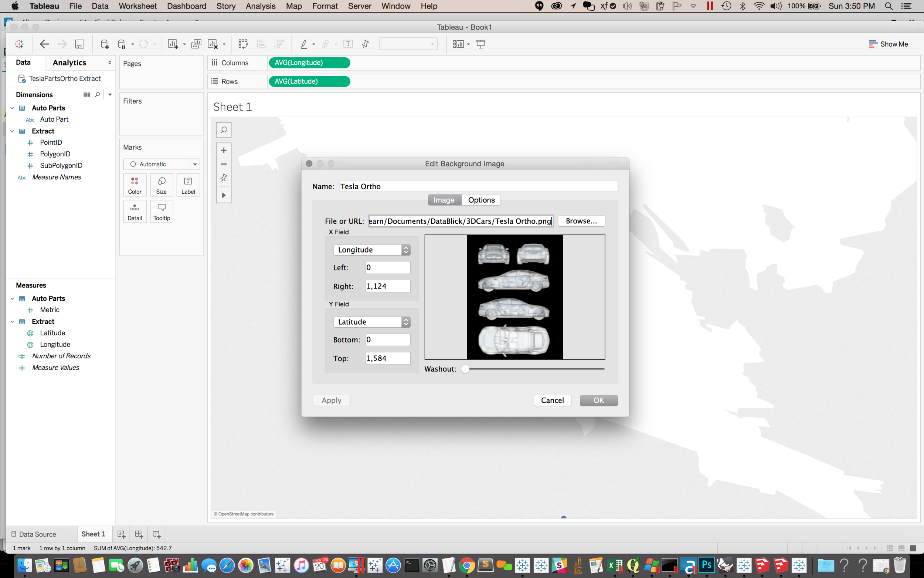
Task: Click the New Data Source icon
Action: tap(104, 44)
